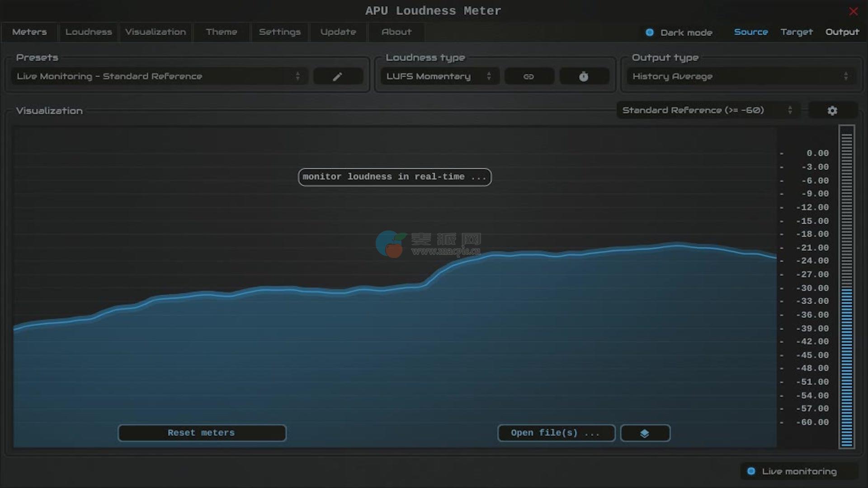Click the -36.00 scale value
This screenshot has height=488, width=868.
pos(812,314)
